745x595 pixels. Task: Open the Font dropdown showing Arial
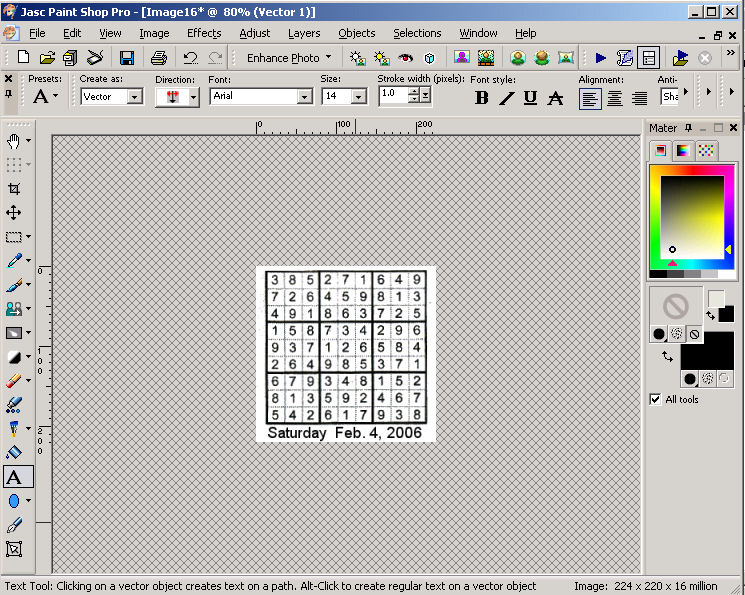click(x=305, y=97)
